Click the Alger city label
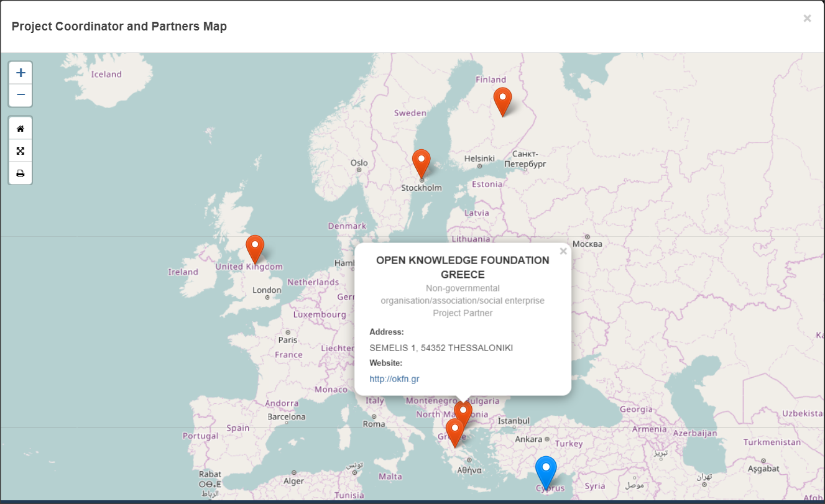The width and height of the screenshot is (825, 504). tap(294, 481)
